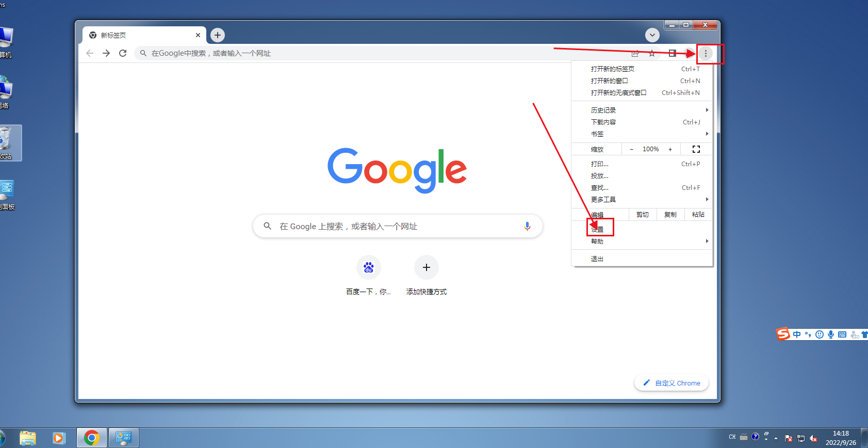Toggle the side panel icon in Chrome toolbar
This screenshot has width=868, height=448.
[672, 53]
